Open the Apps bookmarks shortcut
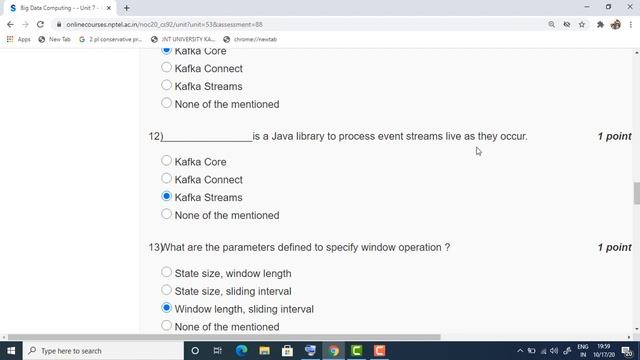This screenshot has width=640, height=360. click(x=19, y=39)
